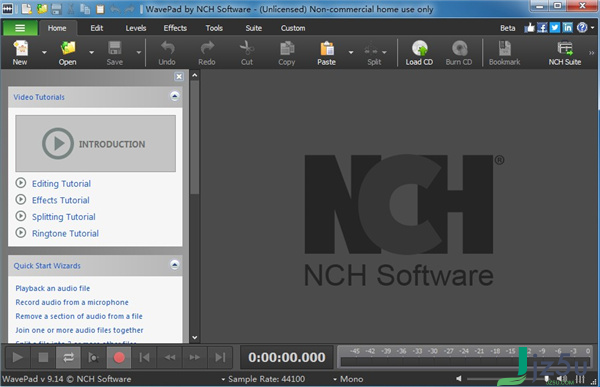
Task: Click the Burn CD icon
Action: (x=459, y=49)
